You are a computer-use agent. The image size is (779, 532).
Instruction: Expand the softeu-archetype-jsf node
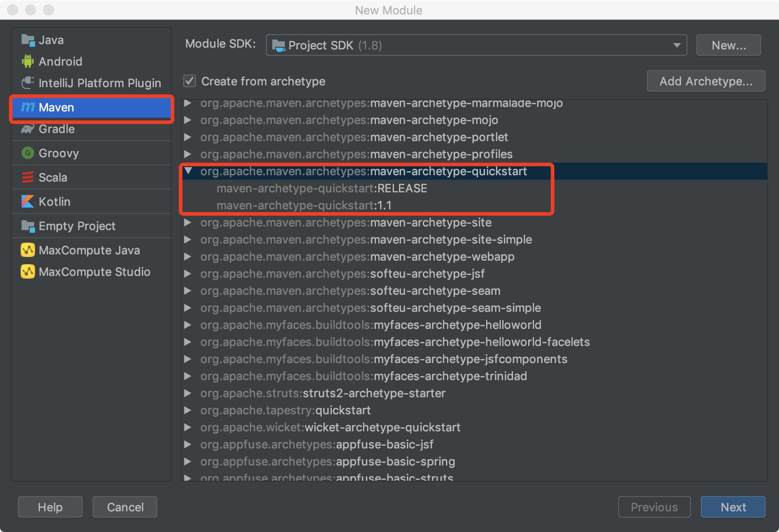point(188,274)
